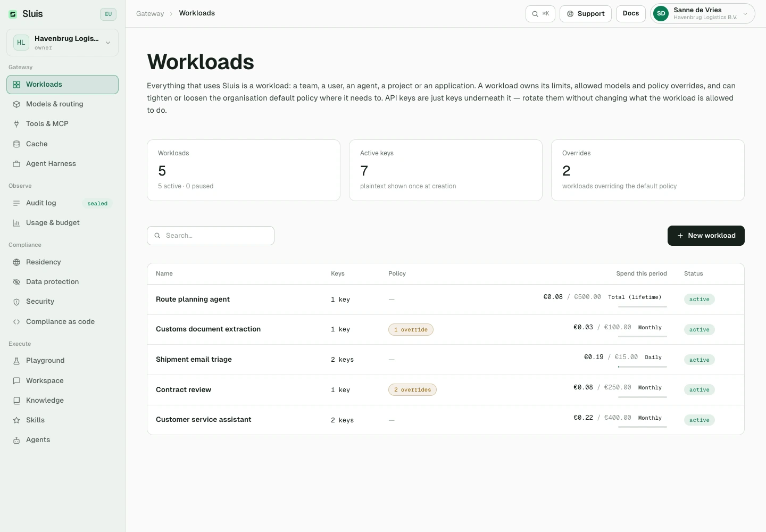Viewport: 766px width, 532px height.
Task: Navigate to Usage & budget
Action: click(63, 223)
